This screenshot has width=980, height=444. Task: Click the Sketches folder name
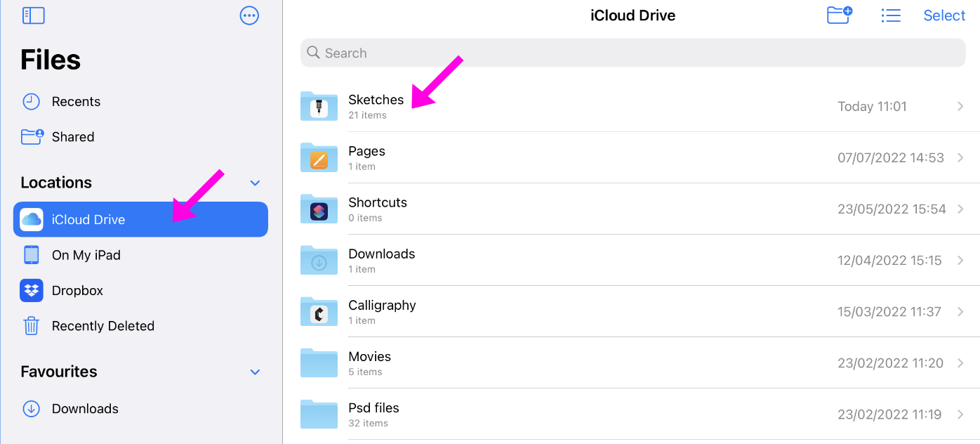point(376,100)
